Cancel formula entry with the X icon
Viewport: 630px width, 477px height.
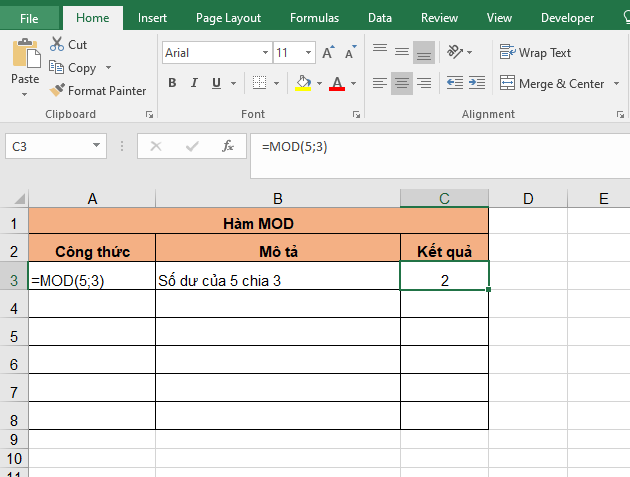tap(156, 146)
